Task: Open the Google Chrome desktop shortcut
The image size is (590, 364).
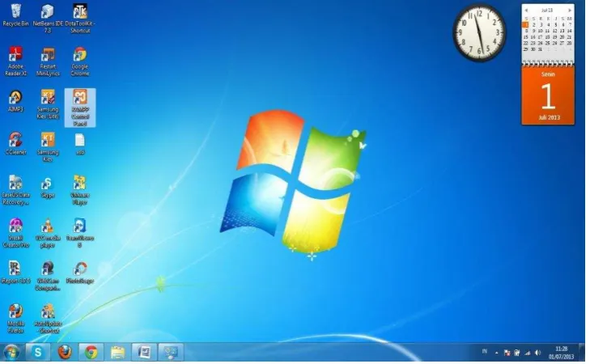Action: click(x=80, y=61)
